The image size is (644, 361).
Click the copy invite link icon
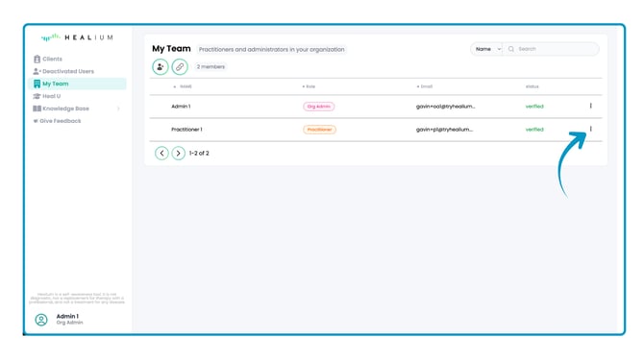click(180, 67)
